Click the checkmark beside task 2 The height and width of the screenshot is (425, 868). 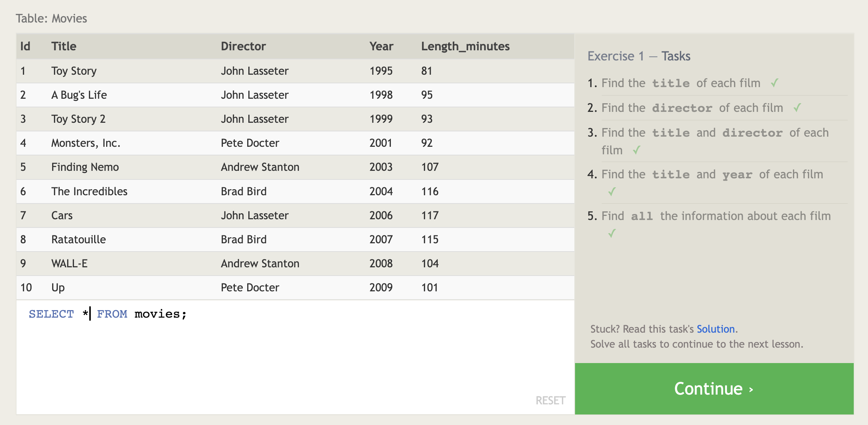[797, 108]
